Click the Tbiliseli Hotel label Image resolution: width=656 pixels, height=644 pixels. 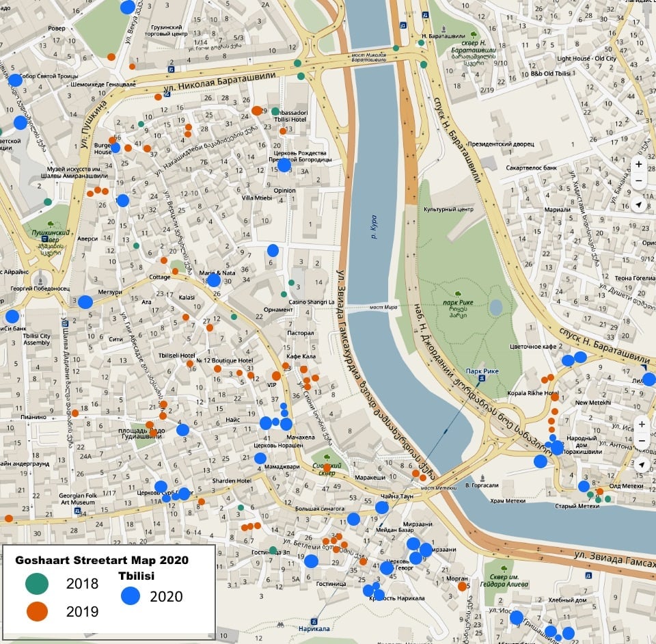(x=176, y=355)
